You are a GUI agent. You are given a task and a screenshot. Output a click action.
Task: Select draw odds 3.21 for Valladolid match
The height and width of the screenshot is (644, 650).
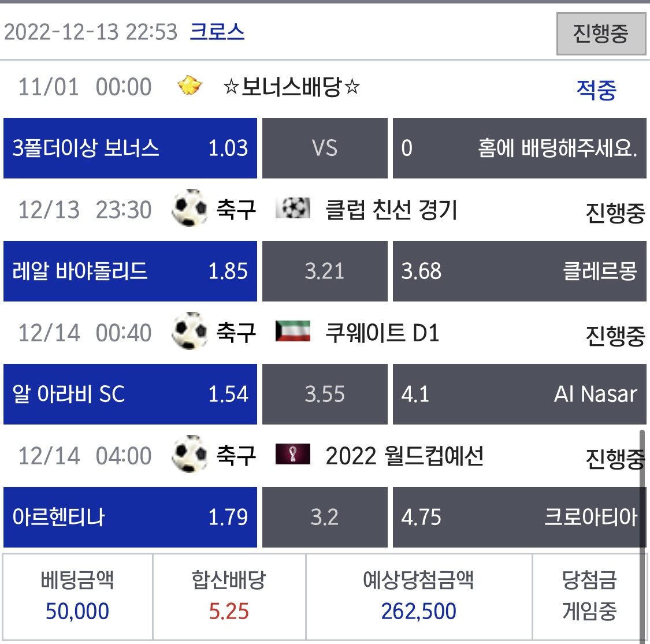pyautogui.click(x=325, y=271)
